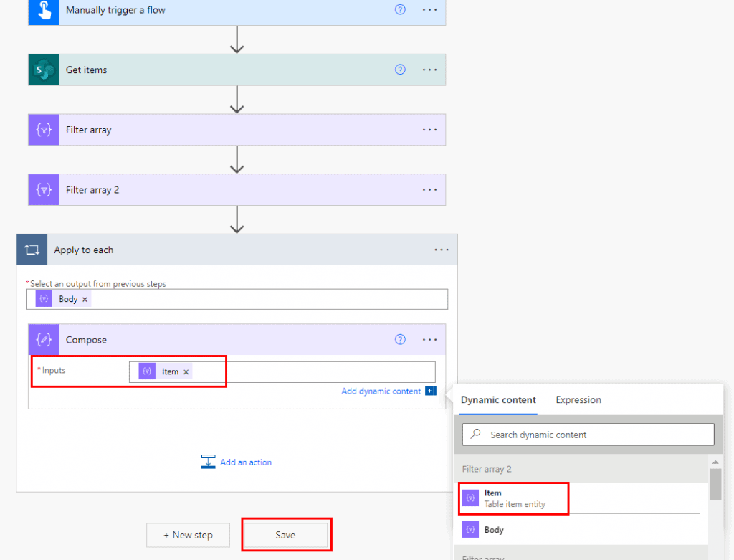Click the Item token in Compose Inputs
The image size is (734, 560).
(x=166, y=371)
